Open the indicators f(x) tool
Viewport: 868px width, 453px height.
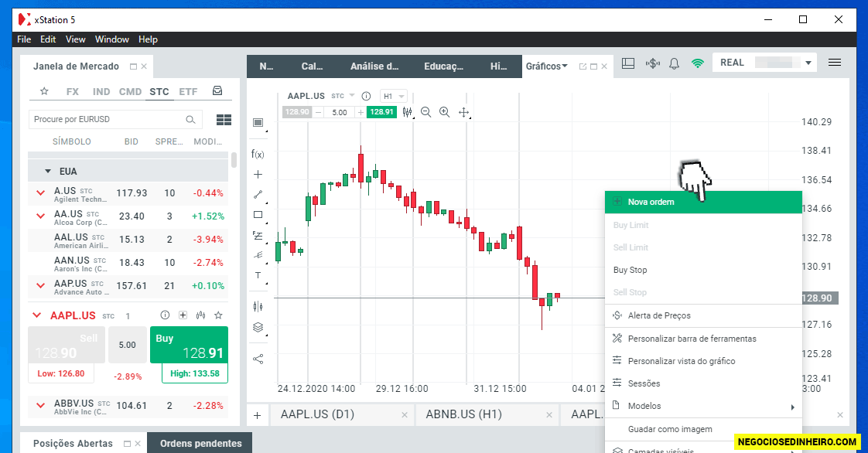pos(258,155)
